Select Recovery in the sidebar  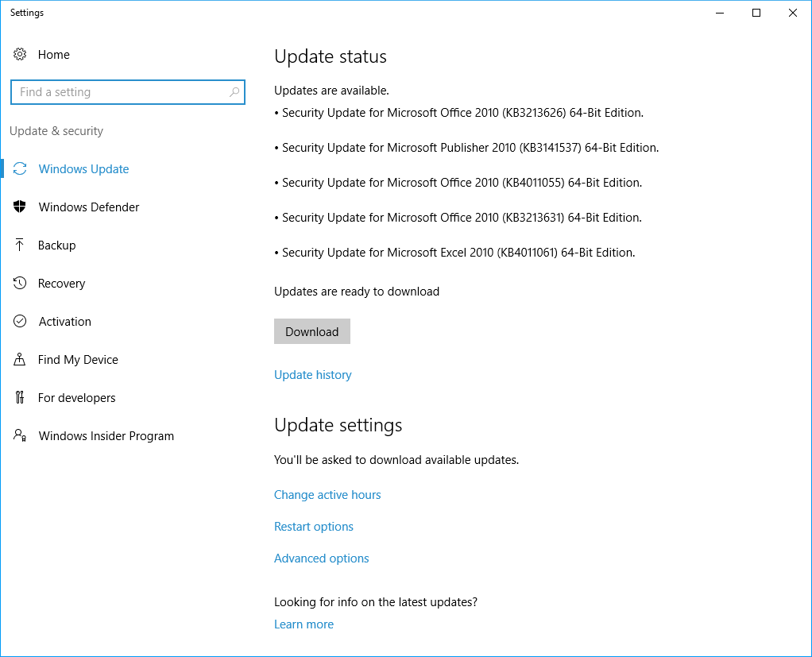pos(61,284)
